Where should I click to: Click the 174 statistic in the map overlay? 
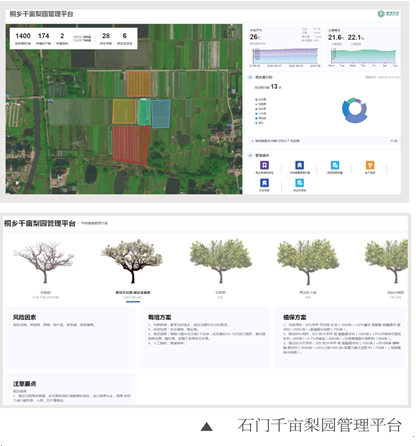(44, 36)
